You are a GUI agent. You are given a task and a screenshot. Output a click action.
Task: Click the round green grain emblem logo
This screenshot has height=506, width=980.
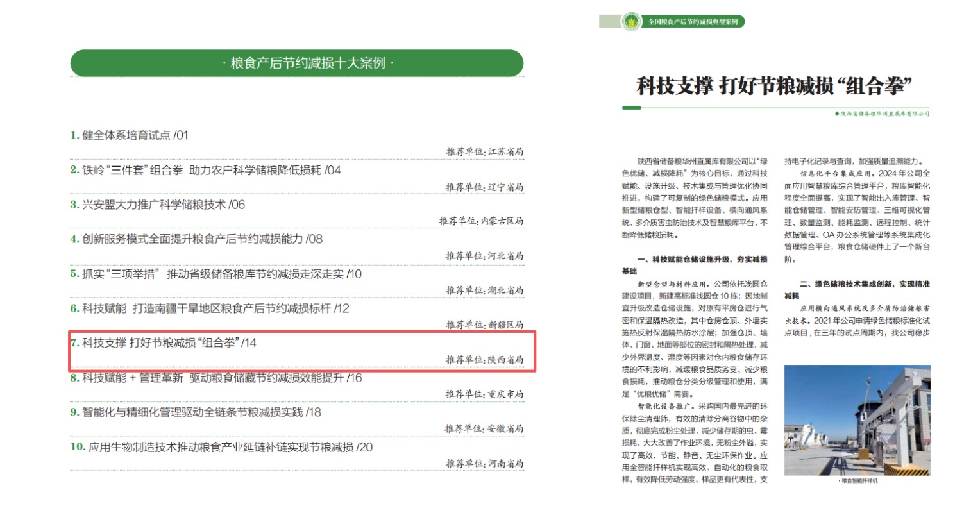(x=631, y=22)
